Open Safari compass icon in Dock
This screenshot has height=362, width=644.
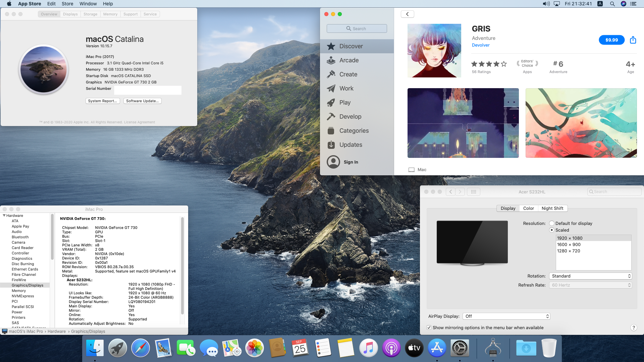click(x=141, y=348)
